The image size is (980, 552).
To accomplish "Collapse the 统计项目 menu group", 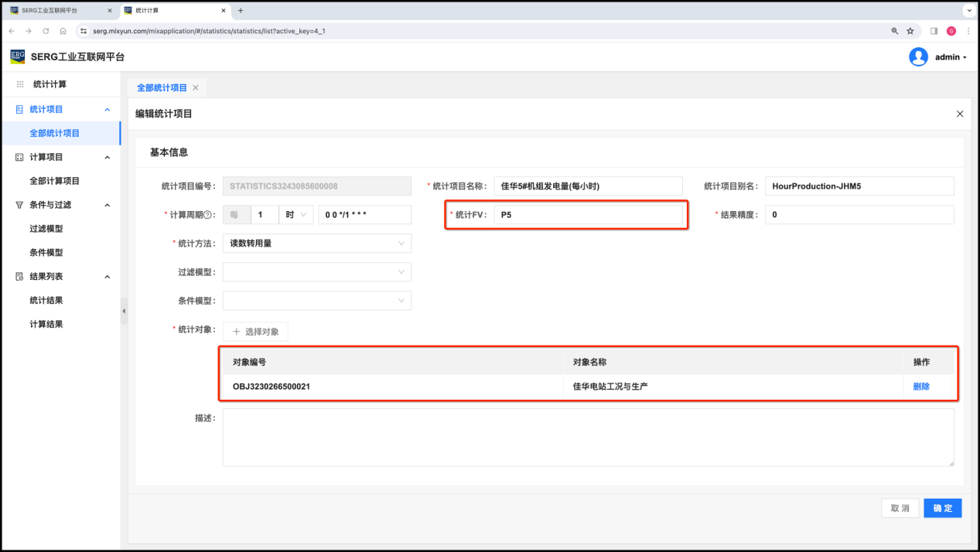I will click(107, 110).
